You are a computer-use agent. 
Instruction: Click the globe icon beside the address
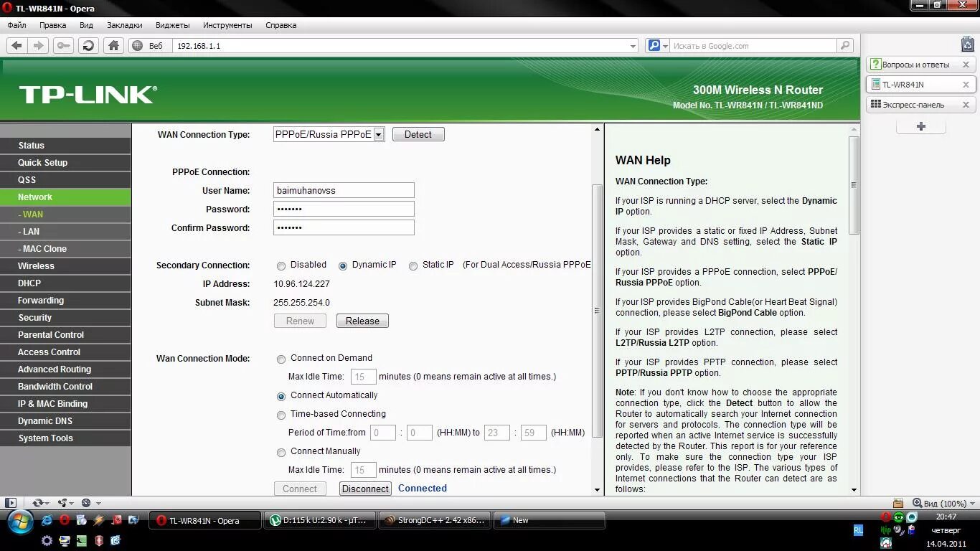click(x=137, y=45)
